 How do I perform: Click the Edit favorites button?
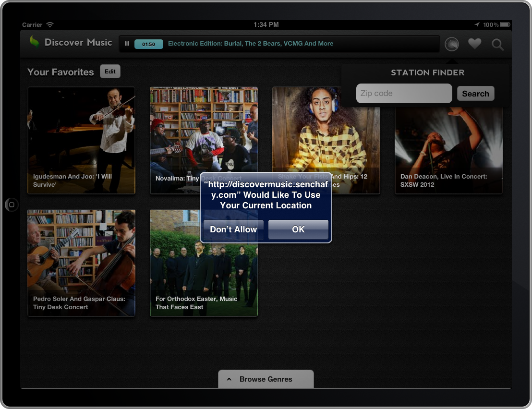pos(110,72)
